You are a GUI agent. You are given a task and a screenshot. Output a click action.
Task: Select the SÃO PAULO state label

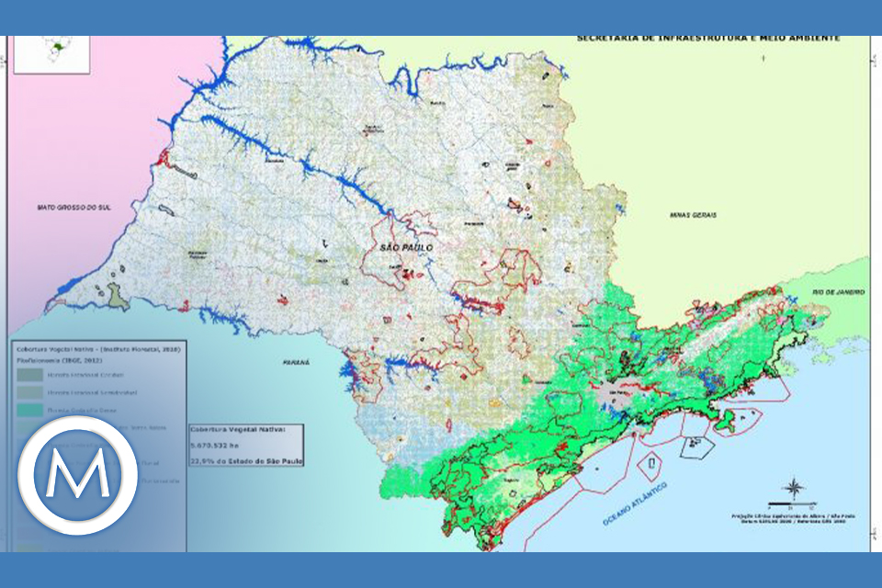point(405,249)
